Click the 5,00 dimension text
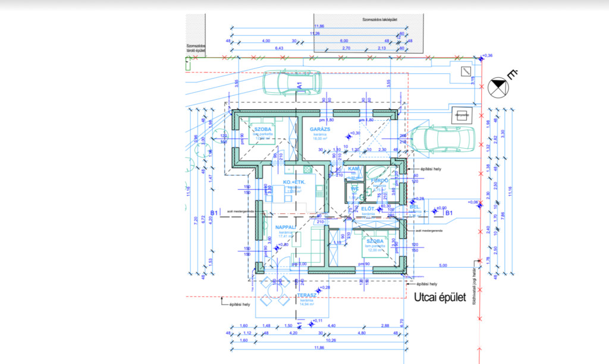Screen dimensions: 609x364 (443, 265)
